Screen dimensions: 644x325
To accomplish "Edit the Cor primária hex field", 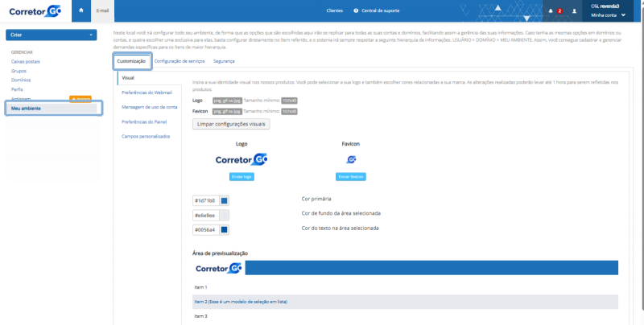I will click(206, 200).
